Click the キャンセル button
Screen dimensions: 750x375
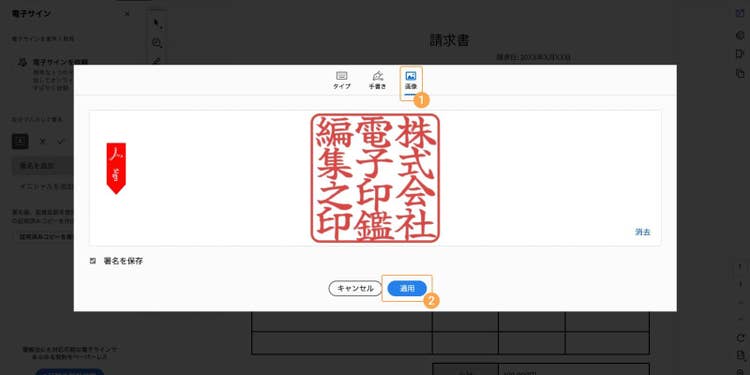(x=355, y=288)
